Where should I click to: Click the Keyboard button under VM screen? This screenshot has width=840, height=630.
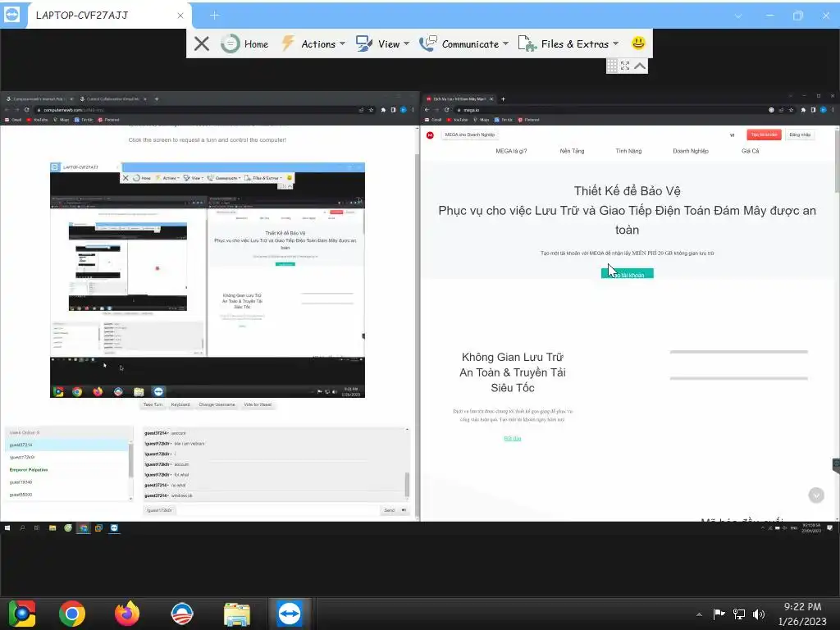pos(180,404)
